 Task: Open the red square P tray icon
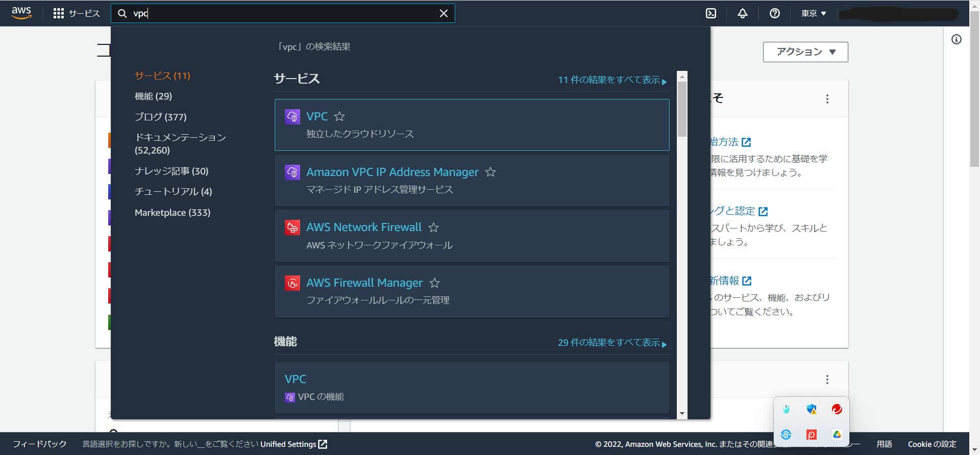[x=812, y=435]
